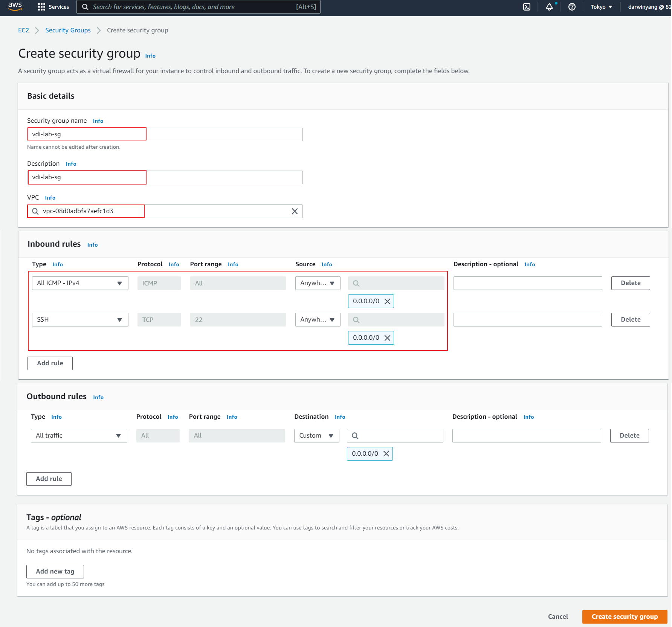Open the Services grid menu
Image resolution: width=672 pixels, height=627 pixels.
[x=53, y=7]
